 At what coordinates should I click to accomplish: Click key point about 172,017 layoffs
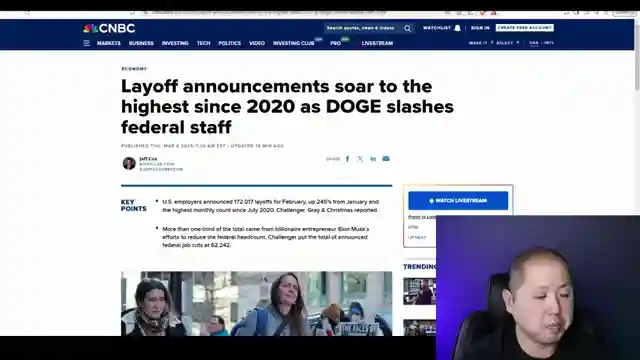271,206
